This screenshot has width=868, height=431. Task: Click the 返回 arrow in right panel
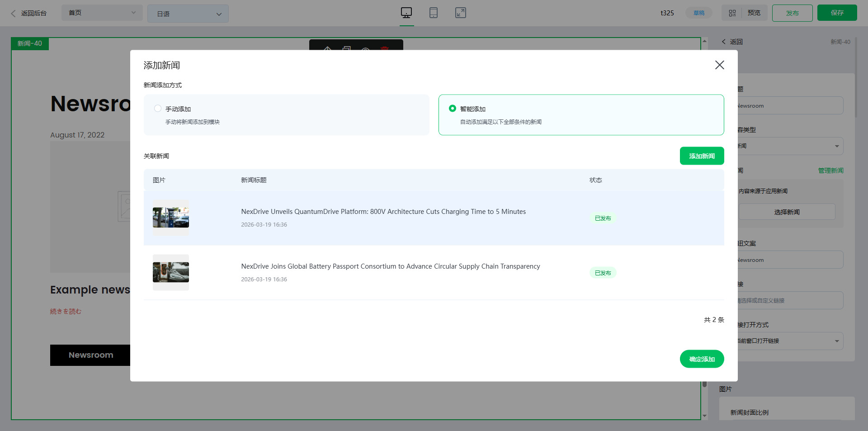coord(724,42)
